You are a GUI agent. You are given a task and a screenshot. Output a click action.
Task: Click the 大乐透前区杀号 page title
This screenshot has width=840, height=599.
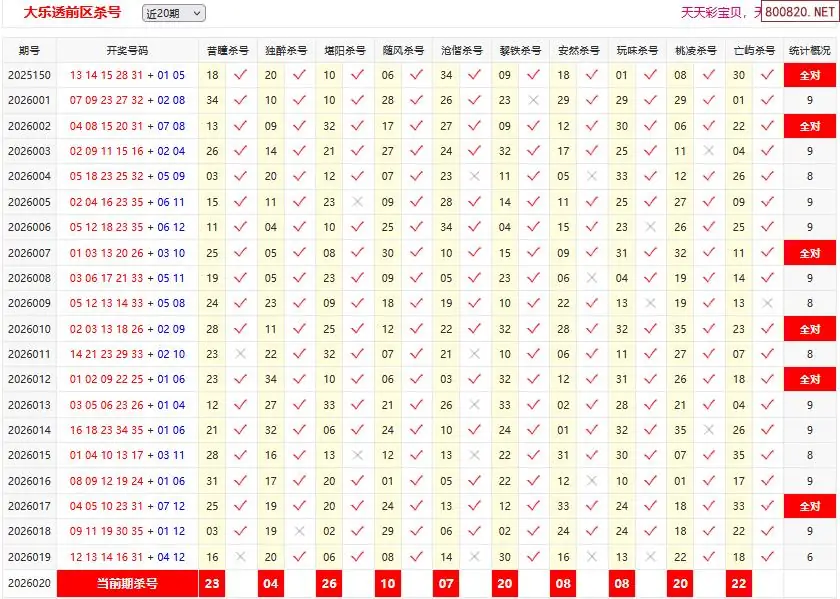coord(72,13)
